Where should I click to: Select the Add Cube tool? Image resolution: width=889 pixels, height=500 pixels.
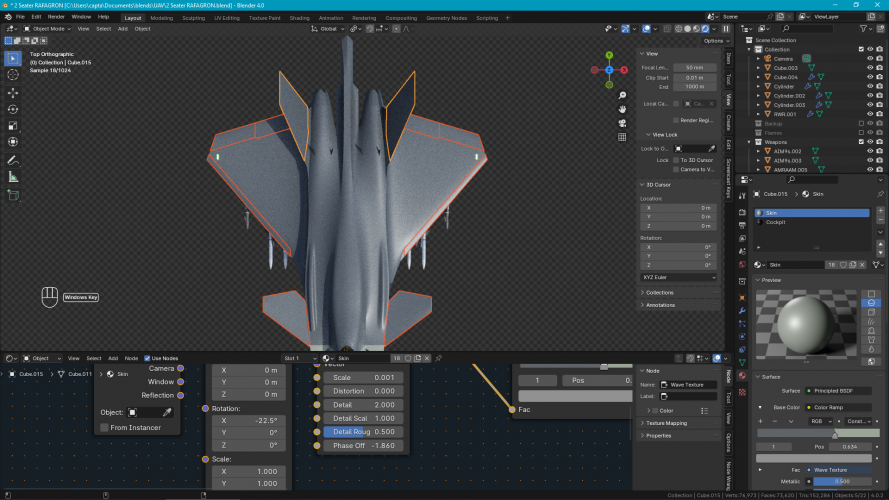tap(12, 196)
